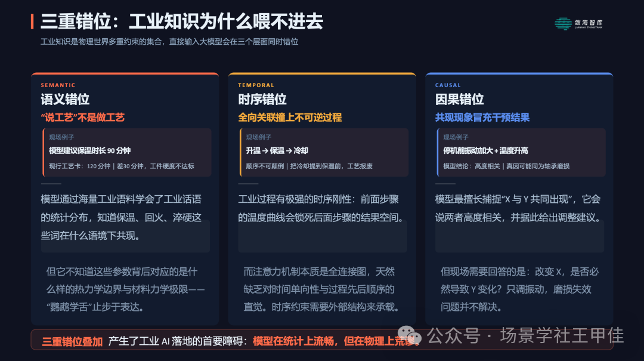The image size is (644, 361).
Task: Click the yellow line "全向关联撞上不可逆过程"
Action: [x=290, y=118]
